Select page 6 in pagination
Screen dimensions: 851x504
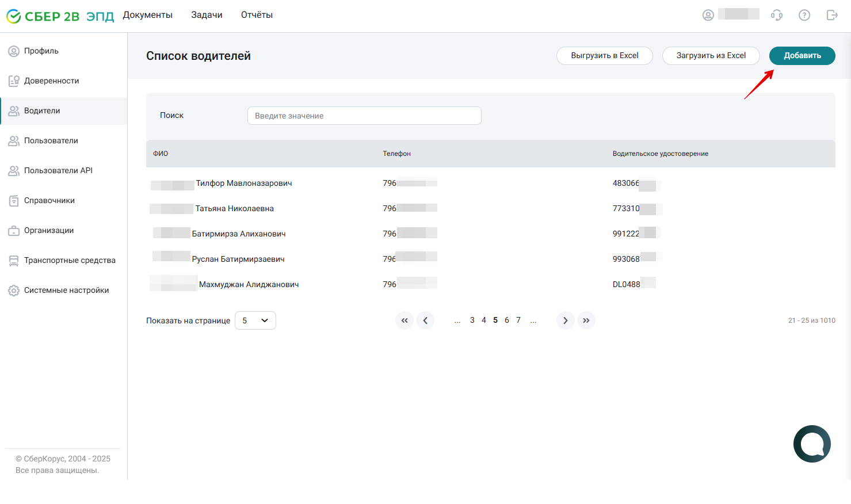point(507,320)
